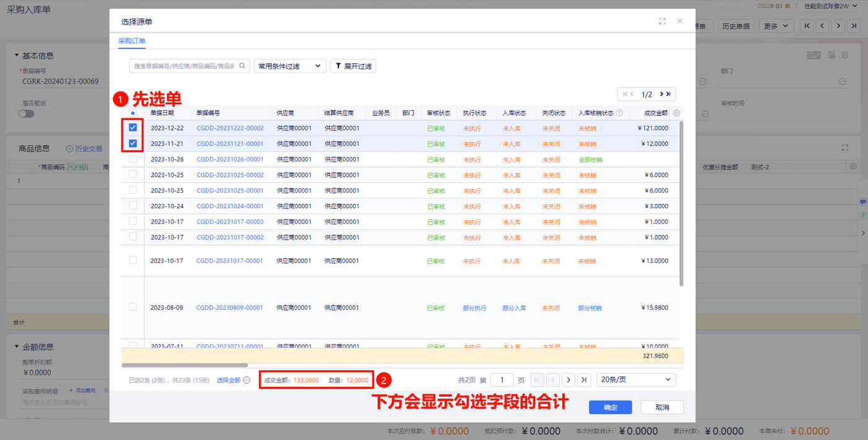Open the 常用条件过滤 dropdown

pyautogui.click(x=290, y=66)
